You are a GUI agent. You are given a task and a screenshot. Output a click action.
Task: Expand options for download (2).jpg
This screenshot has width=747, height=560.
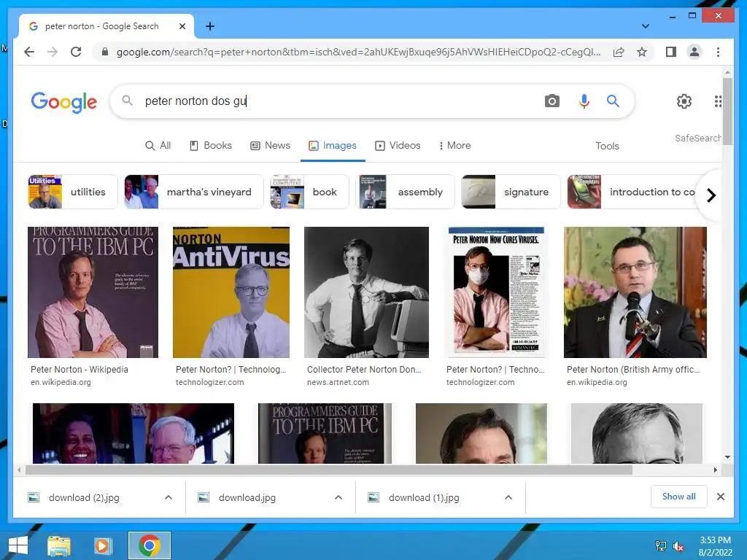click(x=169, y=497)
